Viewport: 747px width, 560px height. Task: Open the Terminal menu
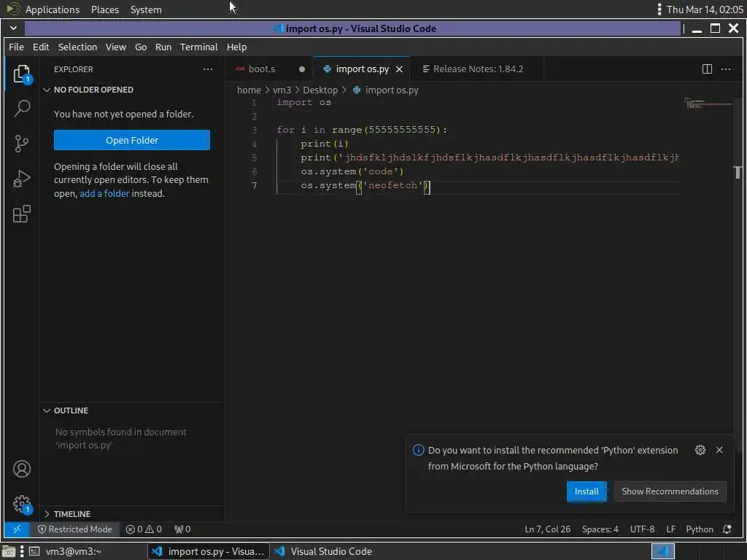(x=198, y=47)
